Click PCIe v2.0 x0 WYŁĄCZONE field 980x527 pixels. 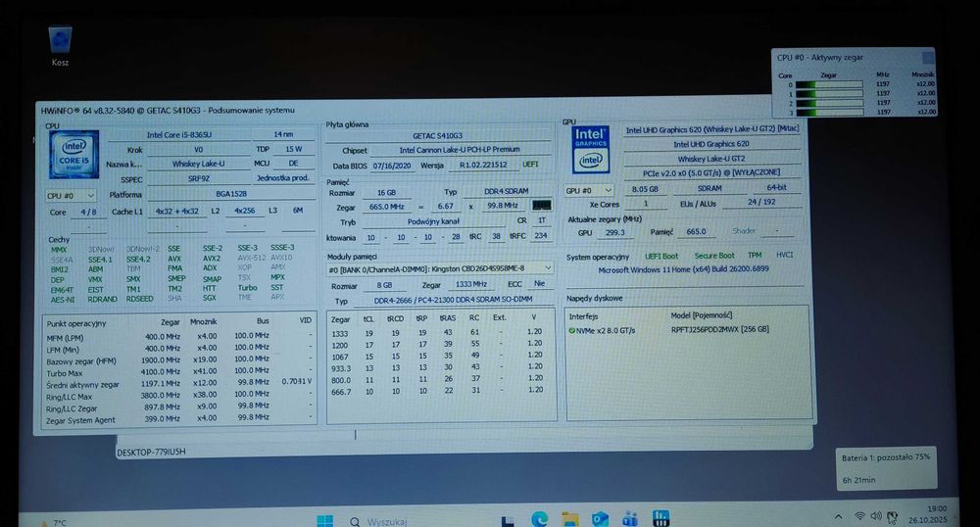[711, 173]
